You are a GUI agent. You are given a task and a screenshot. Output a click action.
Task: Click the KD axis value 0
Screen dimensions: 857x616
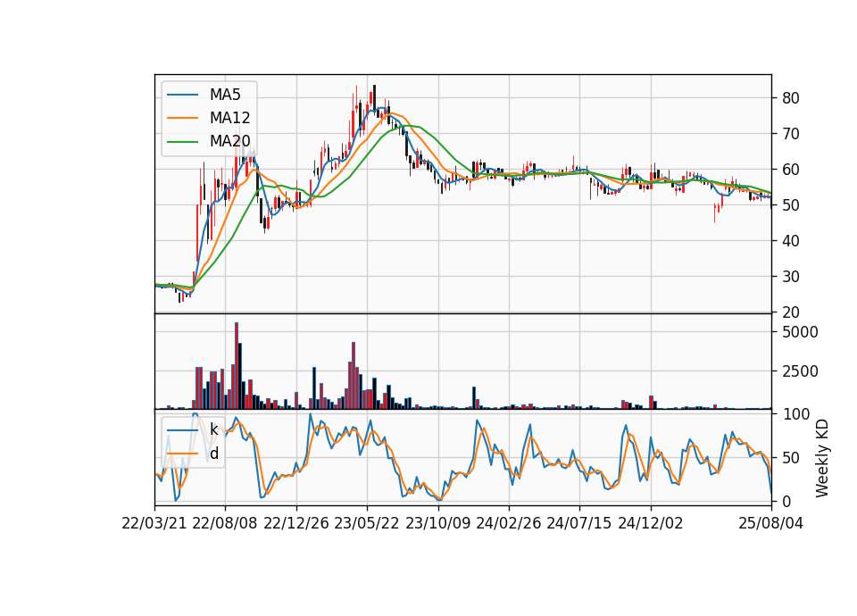point(786,501)
